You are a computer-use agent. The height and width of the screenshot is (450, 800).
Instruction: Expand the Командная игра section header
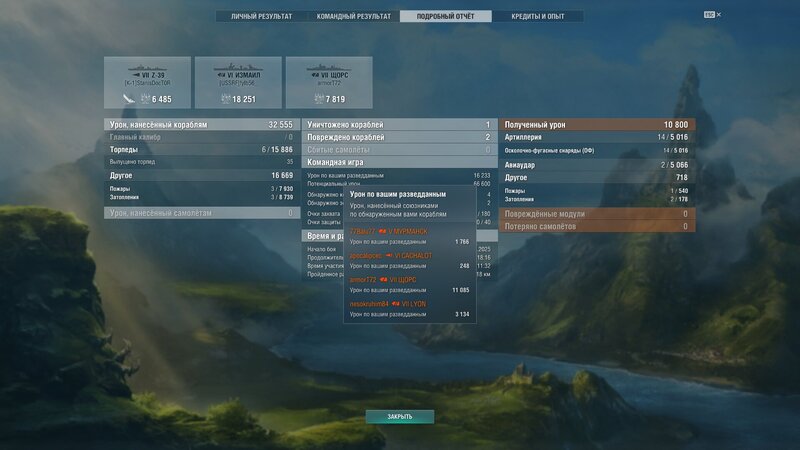(398, 161)
